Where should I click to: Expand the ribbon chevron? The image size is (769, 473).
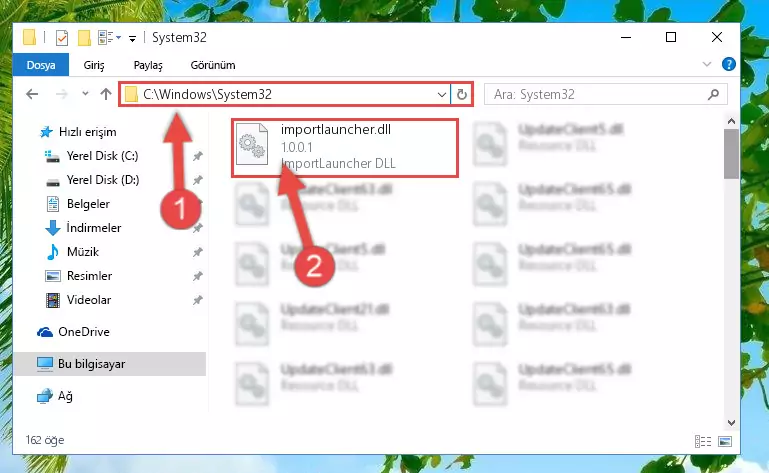[707, 64]
